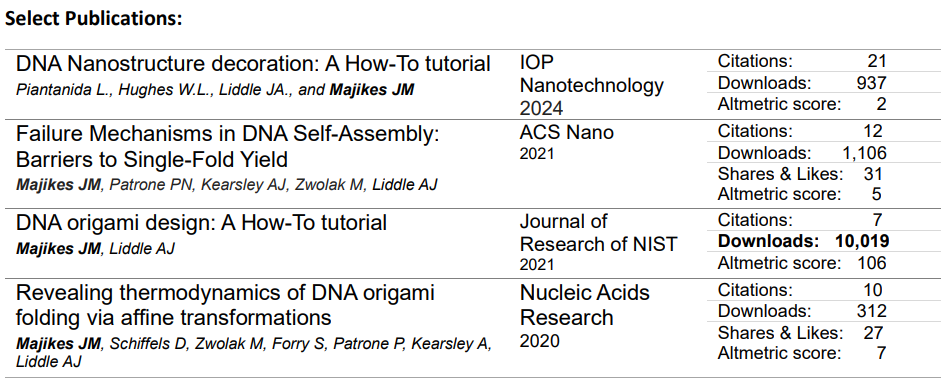Click Nucleic Acids Research journal name
The image size is (949, 385).
coord(585,305)
